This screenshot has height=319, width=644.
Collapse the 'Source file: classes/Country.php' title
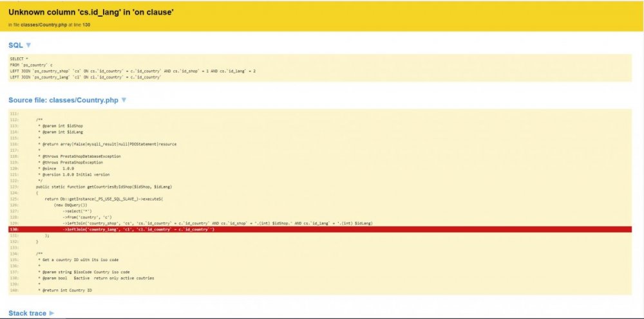(64, 100)
